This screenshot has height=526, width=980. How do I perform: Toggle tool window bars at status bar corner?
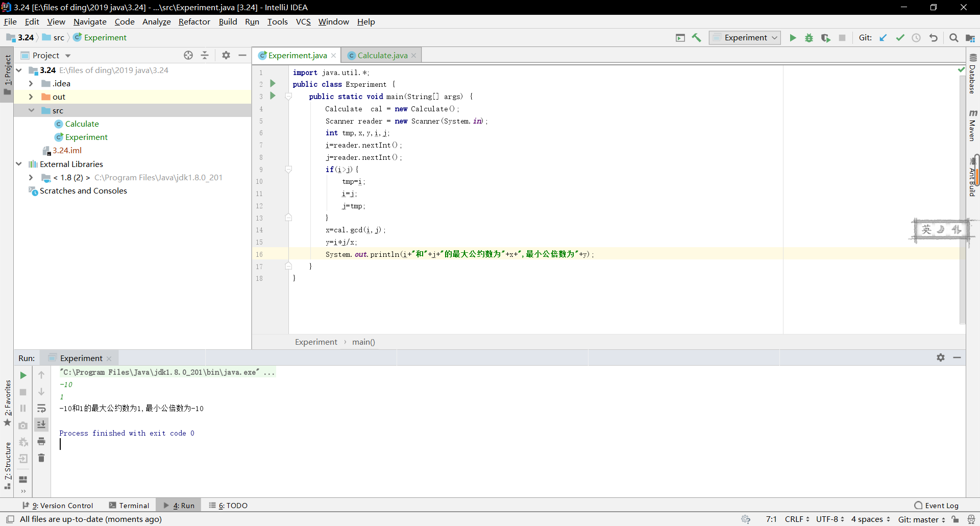(x=10, y=519)
